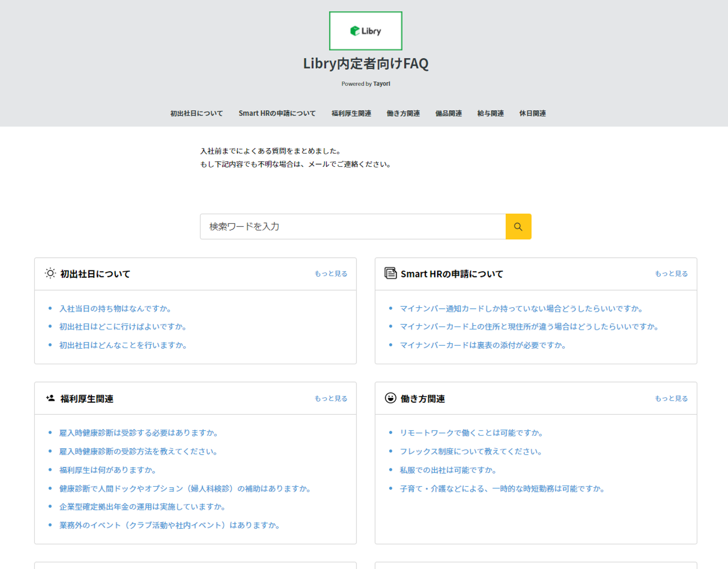Click the 働き方関連 card heading

click(423, 399)
